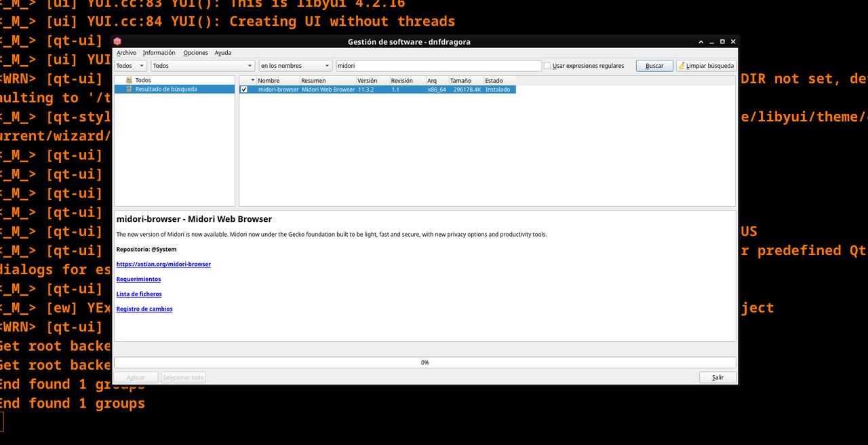Click the midori-browser name cell

pyautogui.click(x=278, y=90)
